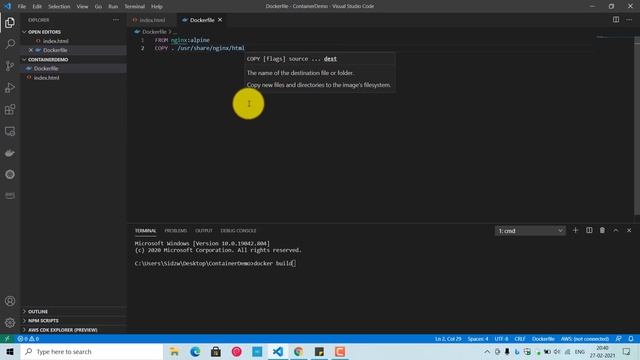This screenshot has width=640, height=360.
Task: Open the File menu
Action: click(x=22, y=7)
